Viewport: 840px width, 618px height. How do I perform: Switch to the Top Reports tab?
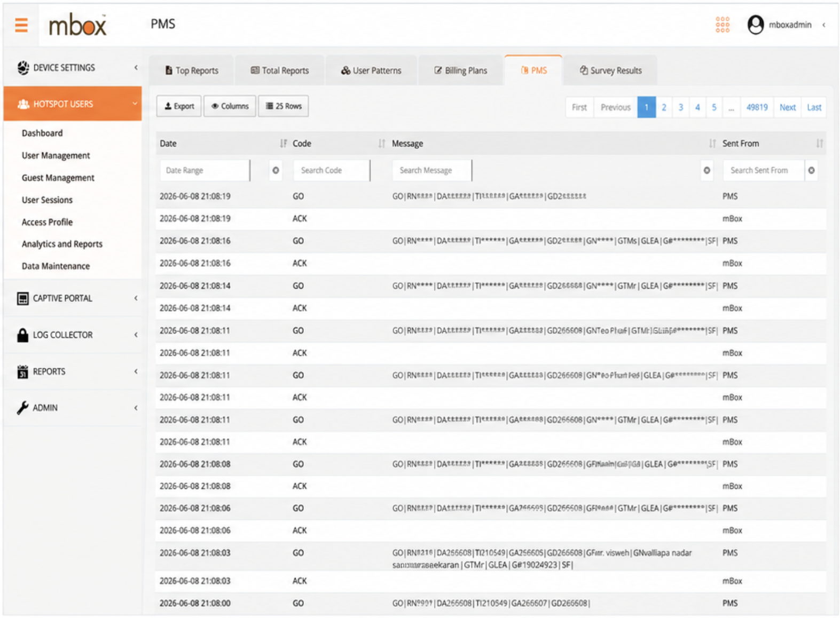click(191, 70)
